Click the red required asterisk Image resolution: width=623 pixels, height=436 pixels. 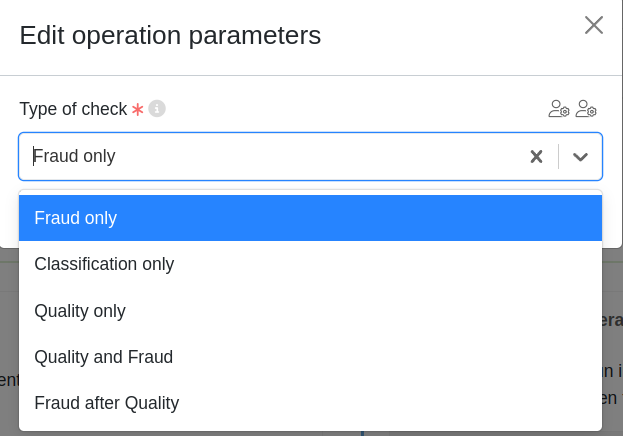pos(138,109)
